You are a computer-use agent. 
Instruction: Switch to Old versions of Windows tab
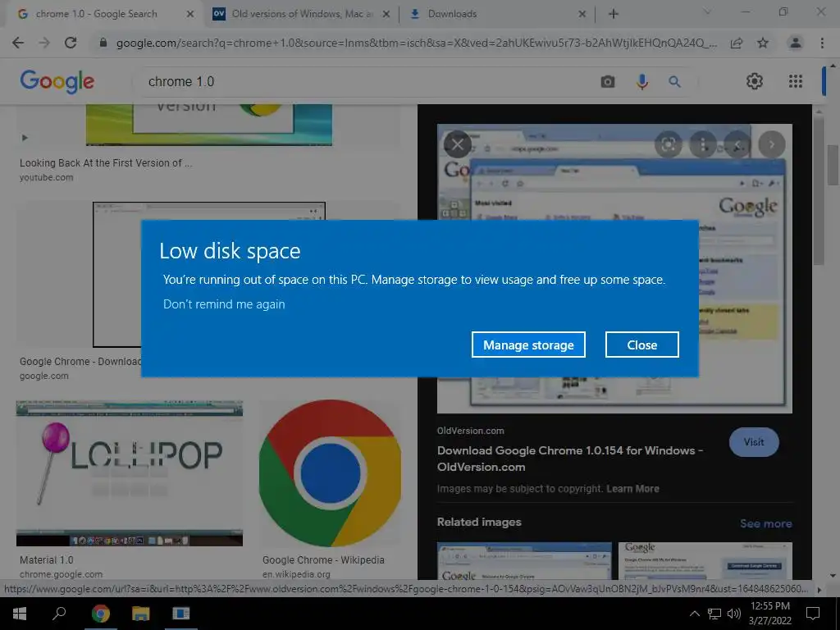pyautogui.click(x=302, y=14)
